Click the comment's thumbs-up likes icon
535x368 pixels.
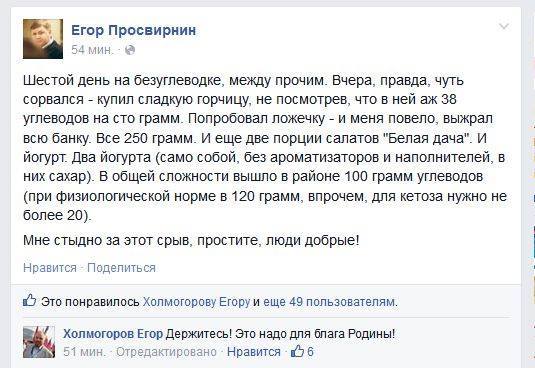pyautogui.click(x=297, y=351)
